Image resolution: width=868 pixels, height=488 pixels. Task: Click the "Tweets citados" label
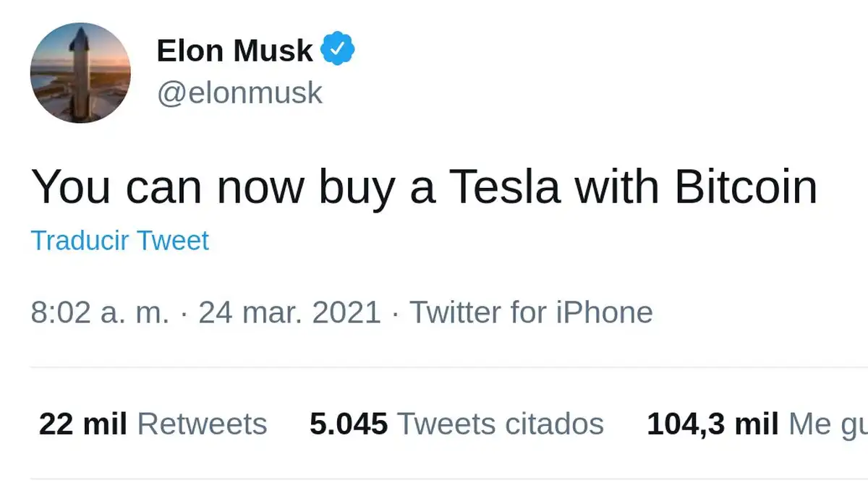(501, 424)
